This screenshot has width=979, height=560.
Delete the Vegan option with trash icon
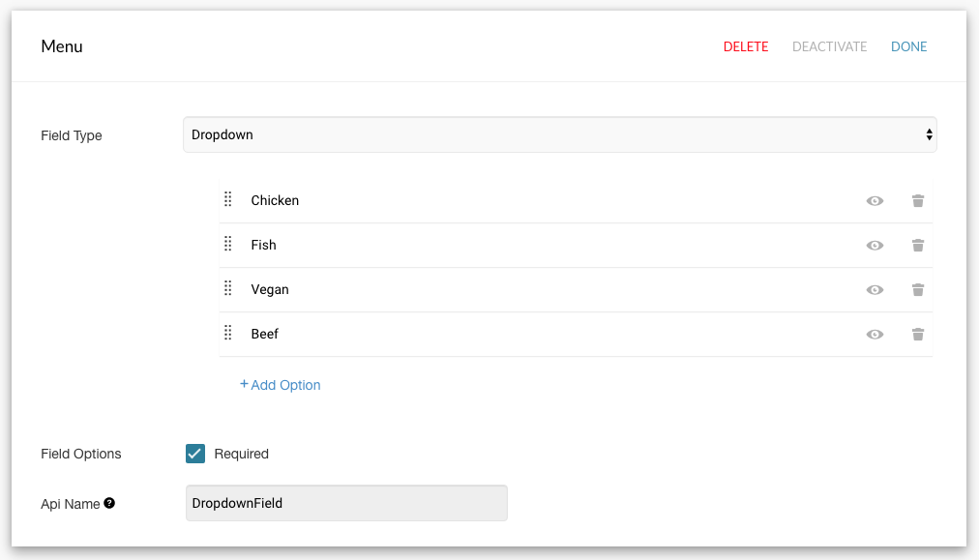pyautogui.click(x=917, y=290)
